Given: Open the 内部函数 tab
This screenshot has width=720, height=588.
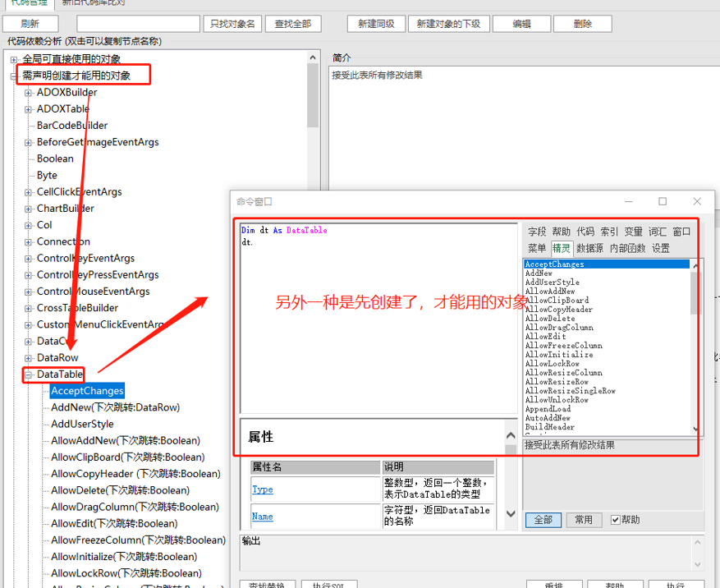Looking at the screenshot, I should 628,249.
